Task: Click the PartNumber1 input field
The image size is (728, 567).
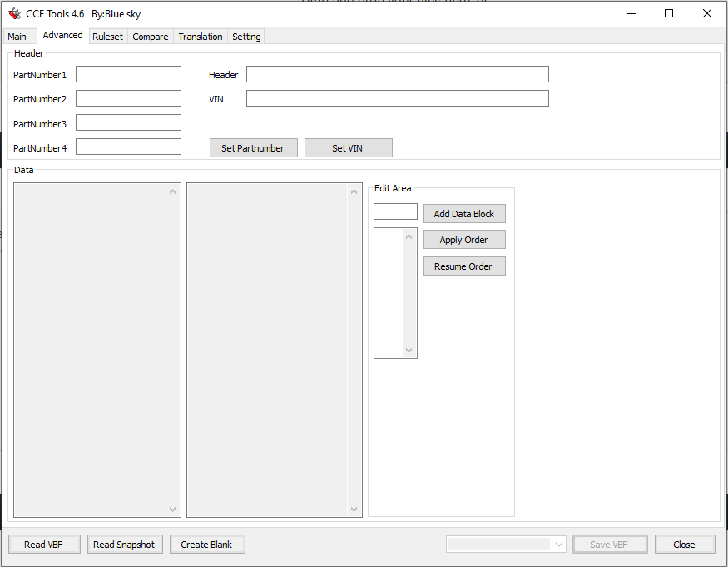Action: [128, 74]
